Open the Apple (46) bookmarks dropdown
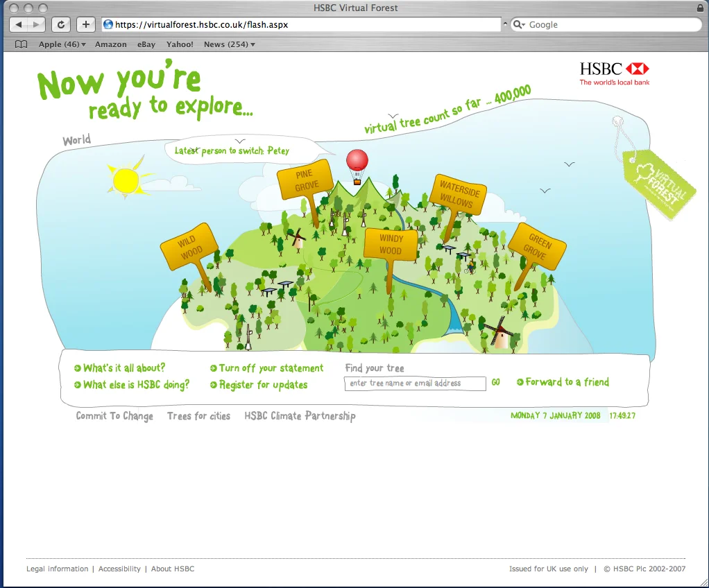709x588 pixels. (x=62, y=44)
